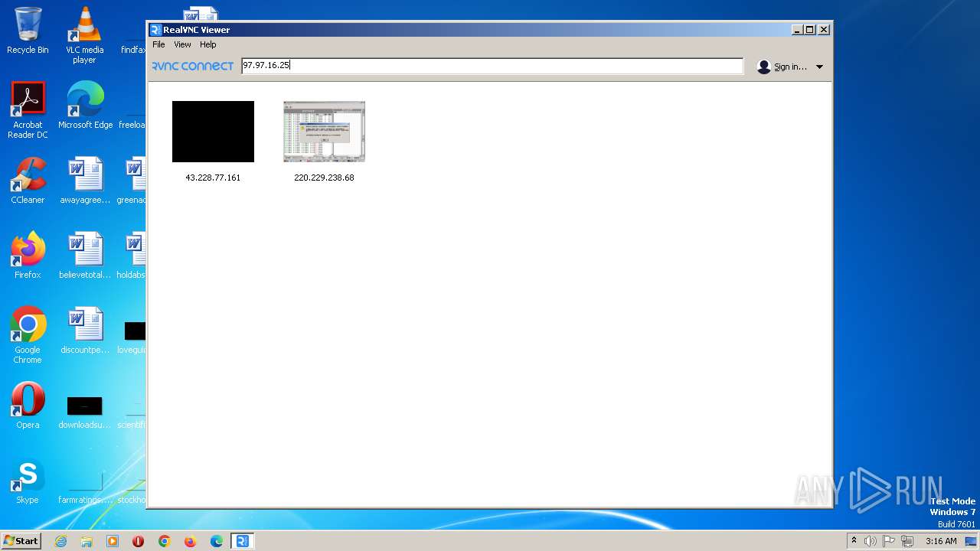Select the 220.229.238.68 connection thumbnail
980x551 pixels.
(x=324, y=132)
